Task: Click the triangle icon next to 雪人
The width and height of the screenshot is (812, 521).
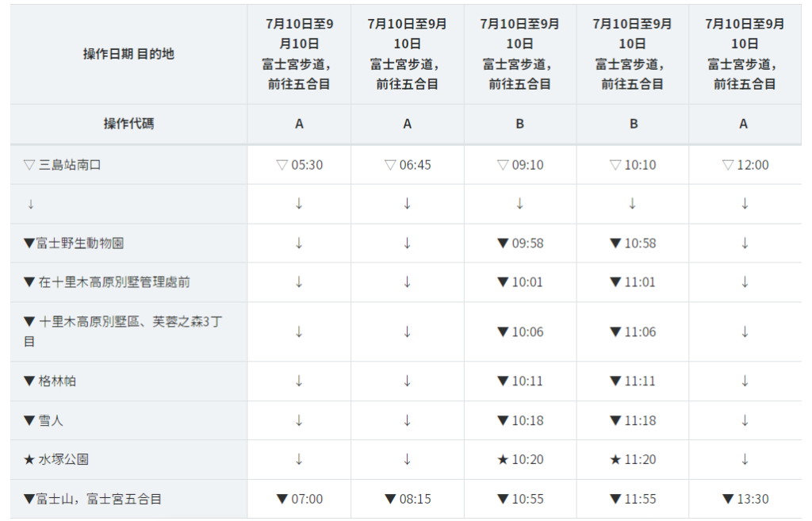Action: point(29,420)
